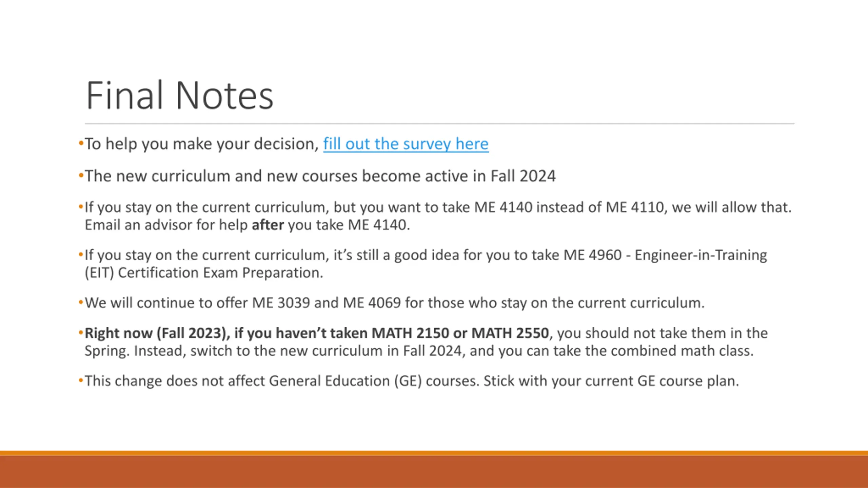Screen dimensions: 868x488
Task: Click the orange bullet before 'The new curriculum'
Action: (81, 176)
